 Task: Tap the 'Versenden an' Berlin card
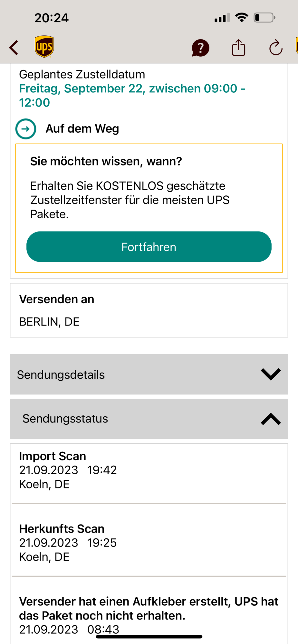coord(149,310)
